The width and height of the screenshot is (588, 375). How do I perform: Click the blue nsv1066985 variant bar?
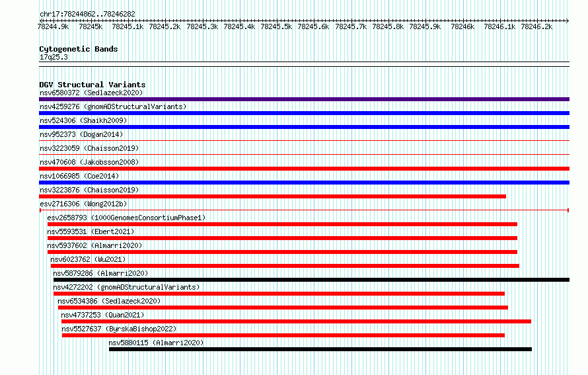pos(304,183)
